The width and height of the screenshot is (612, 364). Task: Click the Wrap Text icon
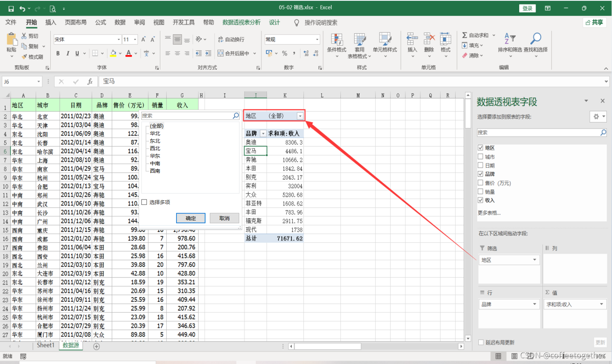[x=221, y=40]
